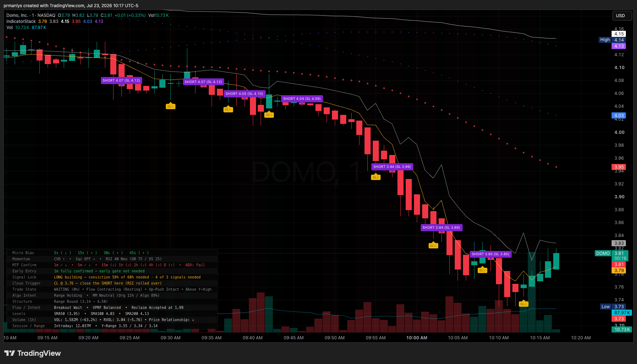
Task: Click the white 4.15 price axis label
Action: click(x=619, y=34)
